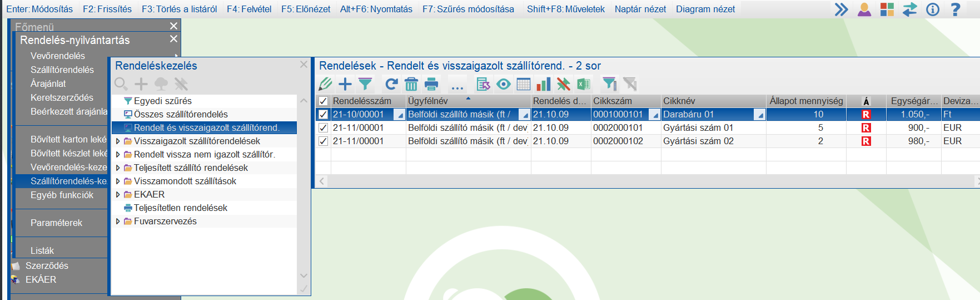Uncheck the Gyártási szám 02 row checkbox

coord(323,141)
